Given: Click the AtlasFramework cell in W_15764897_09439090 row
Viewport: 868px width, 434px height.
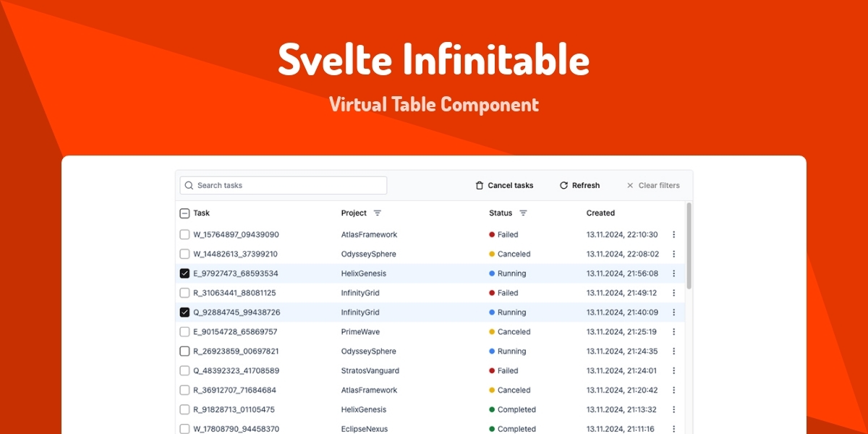Looking at the screenshot, I should [x=369, y=234].
